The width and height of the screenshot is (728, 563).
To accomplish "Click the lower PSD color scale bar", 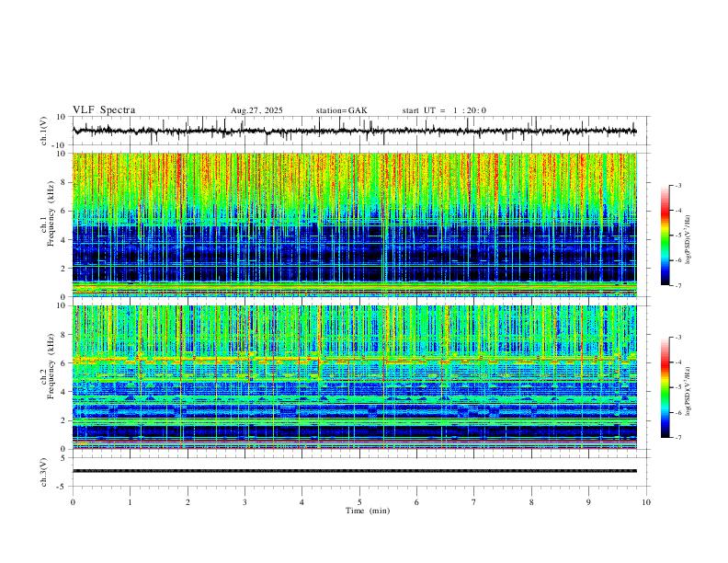I will pos(665,387).
